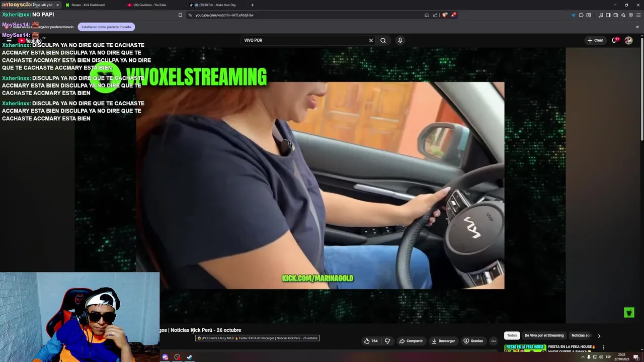Open Brave Shields lion icon
The width and height of the screenshot is (644, 362).
click(x=444, y=15)
